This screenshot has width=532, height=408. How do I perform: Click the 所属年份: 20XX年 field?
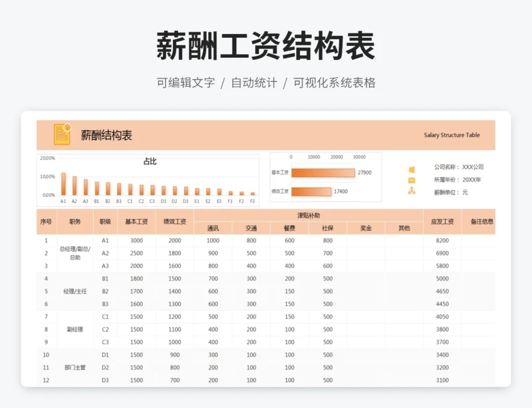point(458,180)
